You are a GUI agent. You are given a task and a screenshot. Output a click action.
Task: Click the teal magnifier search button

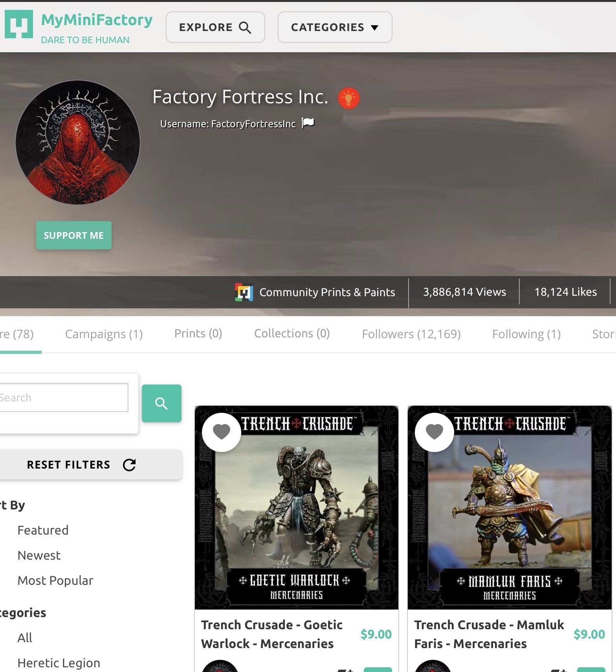click(161, 403)
